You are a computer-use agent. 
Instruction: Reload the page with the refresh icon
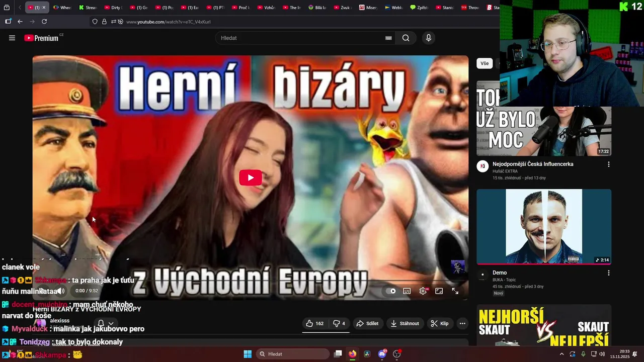[44, 22]
